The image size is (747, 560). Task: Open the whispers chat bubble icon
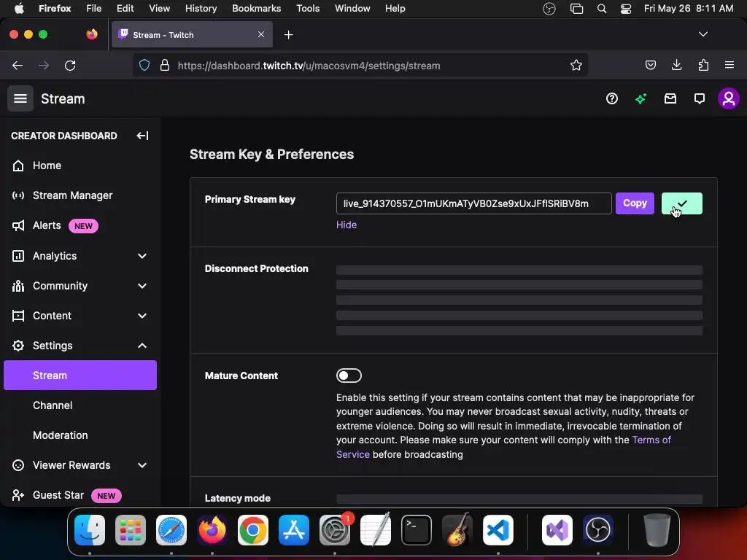(x=700, y=98)
